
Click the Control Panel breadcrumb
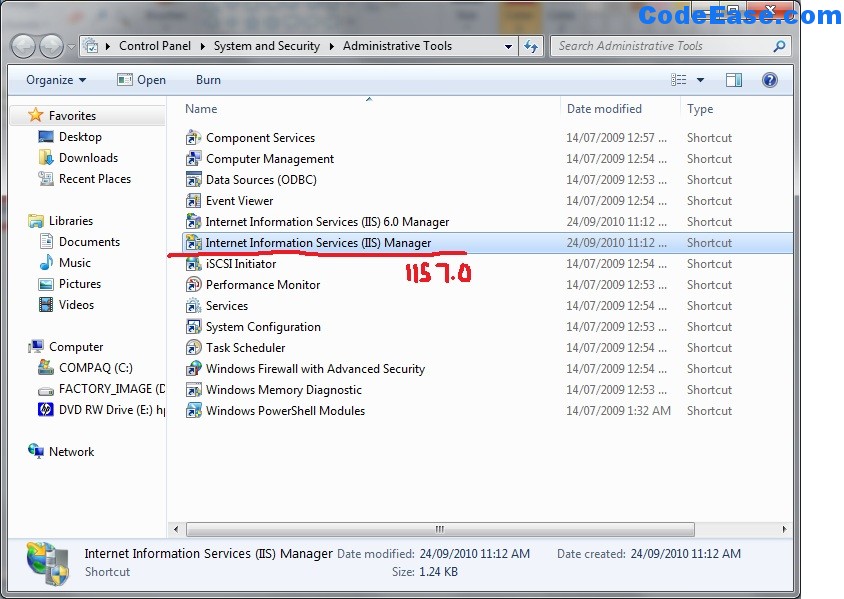(x=155, y=46)
